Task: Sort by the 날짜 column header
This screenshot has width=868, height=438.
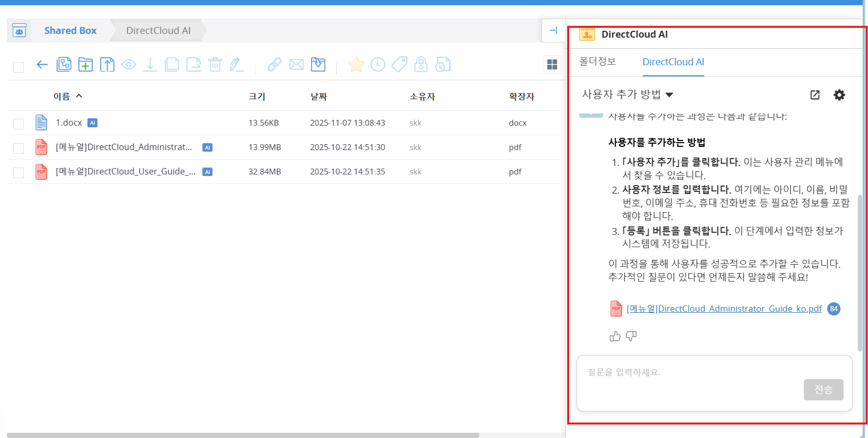Action: [x=319, y=97]
